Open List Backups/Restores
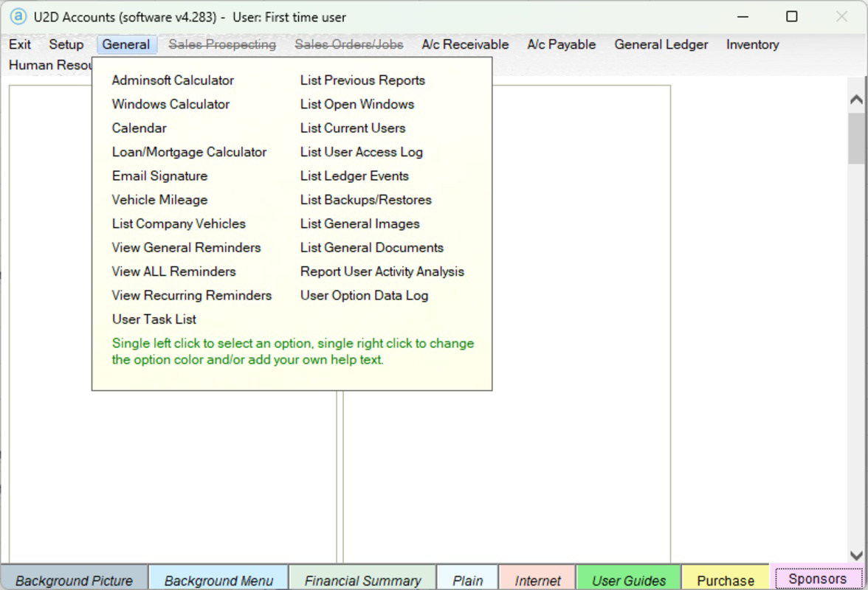 pyautogui.click(x=366, y=200)
